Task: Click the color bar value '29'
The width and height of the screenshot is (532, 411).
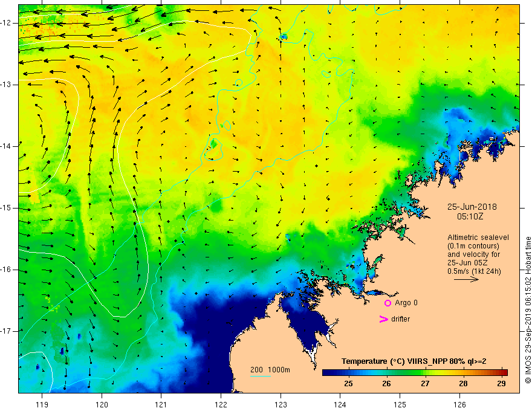Action: [501, 384]
